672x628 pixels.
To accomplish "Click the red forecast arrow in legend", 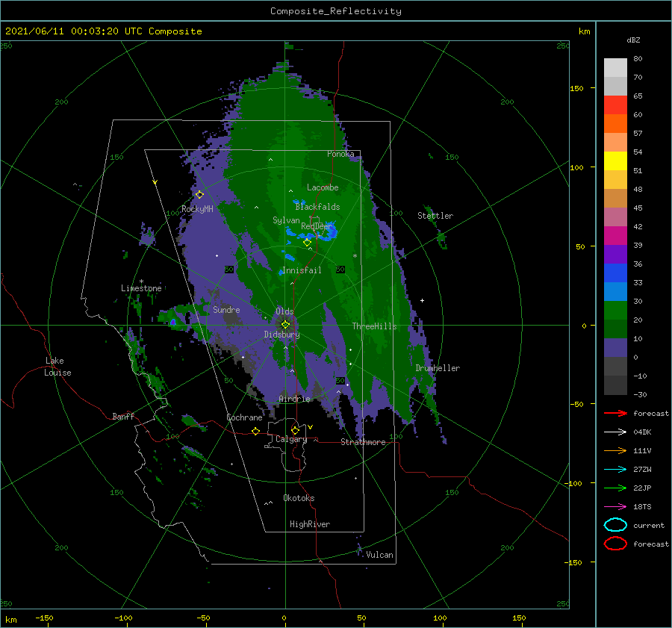I will 615,413.
